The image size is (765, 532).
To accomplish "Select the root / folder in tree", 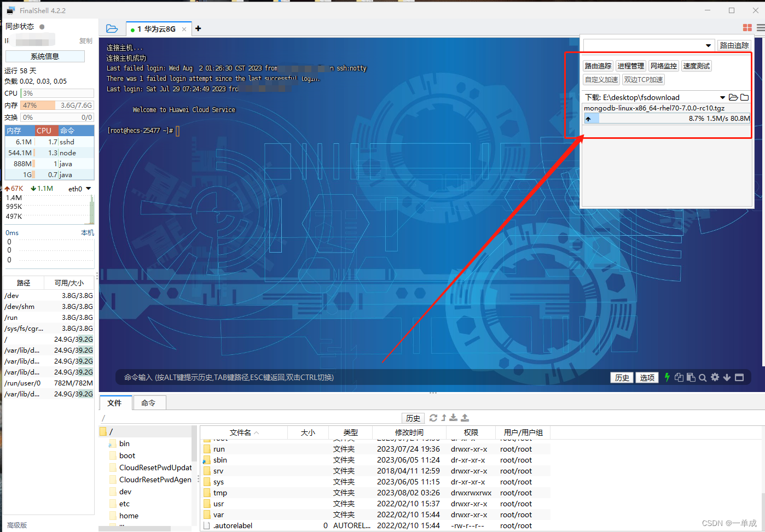I will (111, 432).
